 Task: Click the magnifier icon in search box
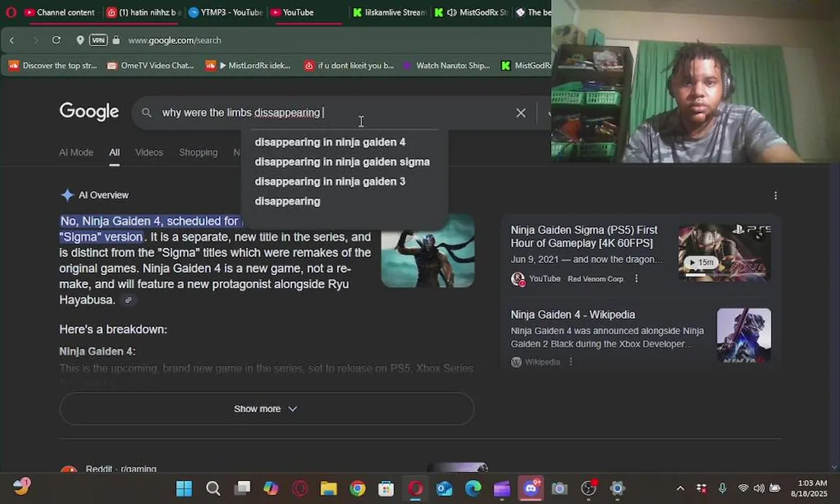(146, 113)
